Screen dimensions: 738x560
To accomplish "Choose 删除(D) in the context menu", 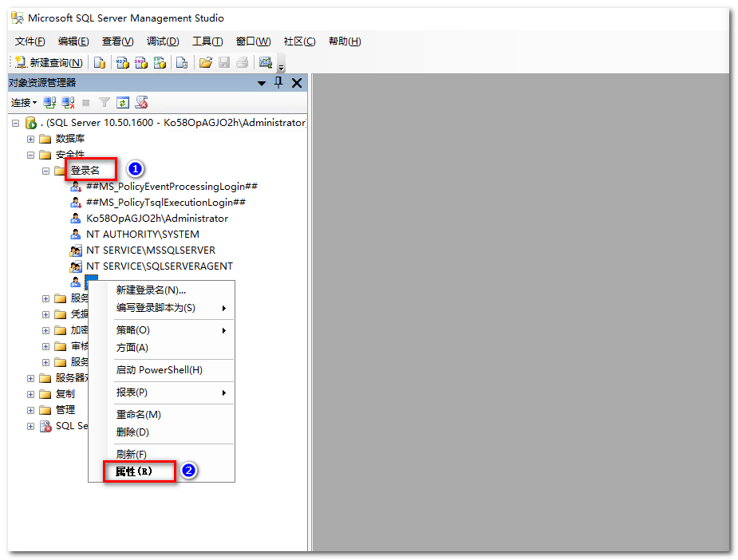I will (x=132, y=432).
